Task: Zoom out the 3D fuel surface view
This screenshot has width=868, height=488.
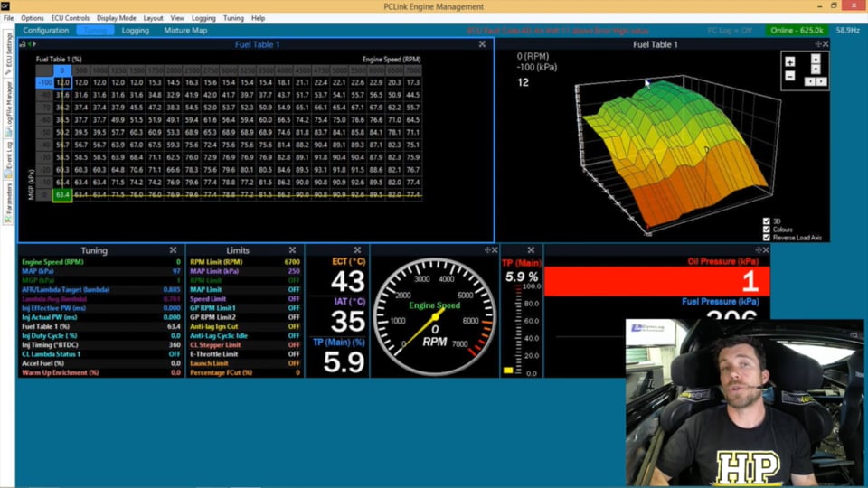Action: [x=790, y=76]
